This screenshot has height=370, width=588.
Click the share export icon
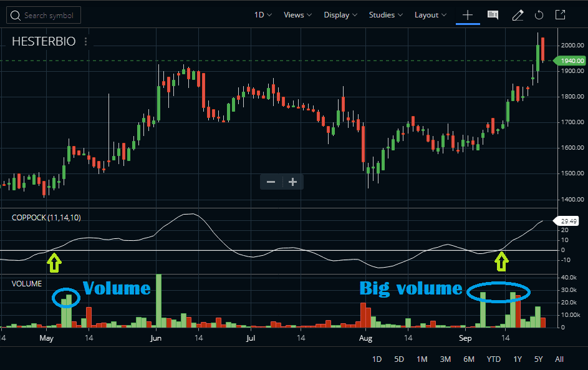[x=560, y=14]
